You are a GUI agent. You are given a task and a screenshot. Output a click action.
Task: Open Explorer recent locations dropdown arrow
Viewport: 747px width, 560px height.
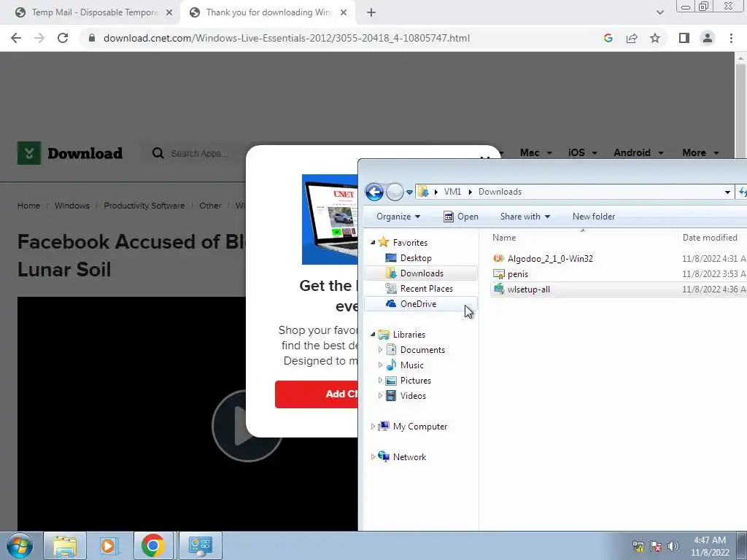409,192
